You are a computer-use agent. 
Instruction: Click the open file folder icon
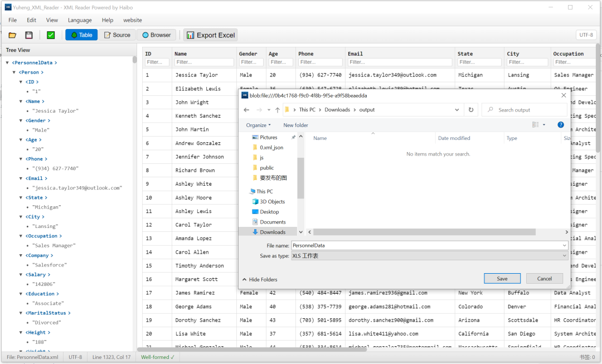pyautogui.click(x=12, y=35)
